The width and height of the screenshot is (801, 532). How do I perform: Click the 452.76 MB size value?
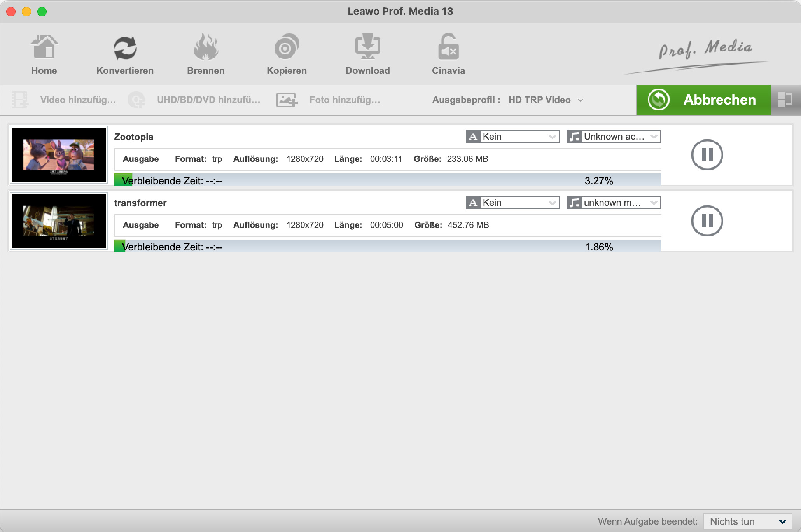tap(468, 225)
